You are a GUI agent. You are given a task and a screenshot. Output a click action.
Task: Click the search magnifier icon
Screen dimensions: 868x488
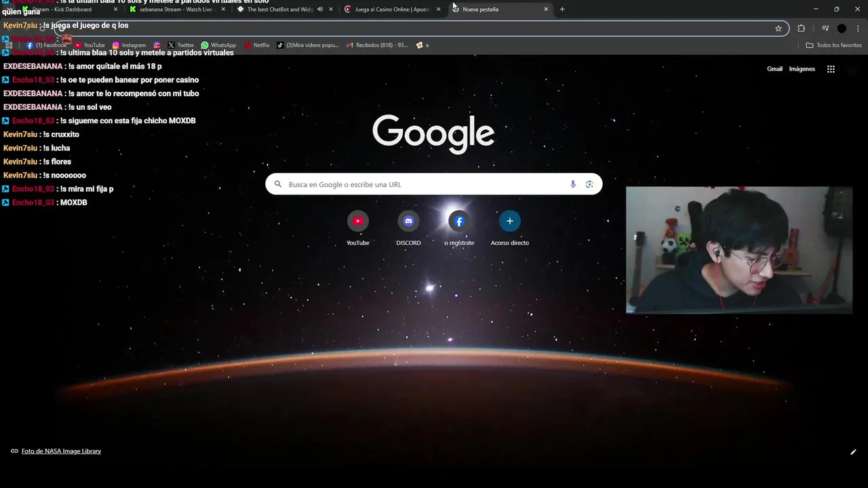pos(277,184)
